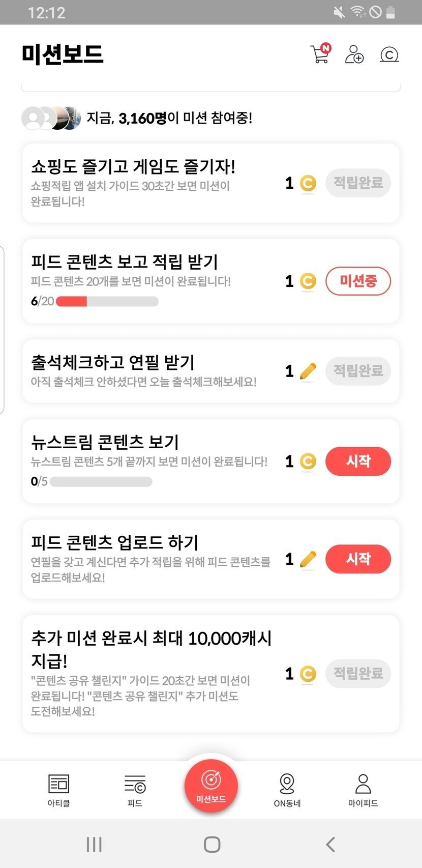Click the 0/5 뉴스트림 progress bar

click(101, 481)
